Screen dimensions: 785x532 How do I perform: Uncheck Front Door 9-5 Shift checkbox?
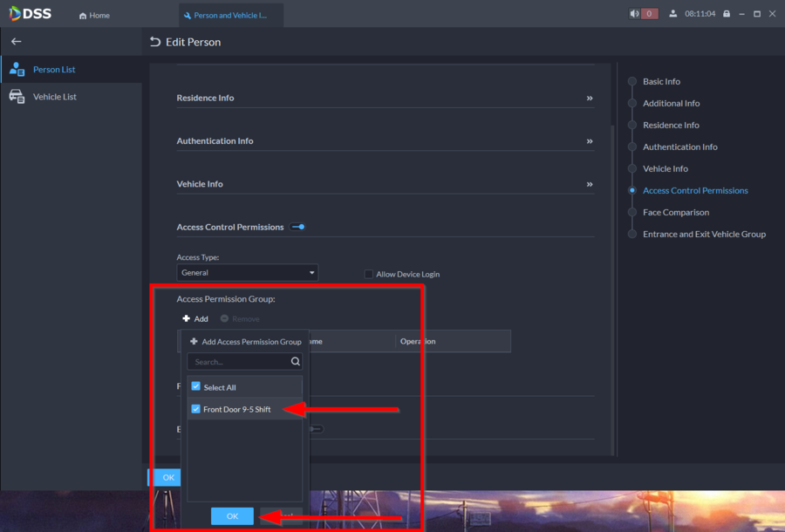[x=196, y=409]
